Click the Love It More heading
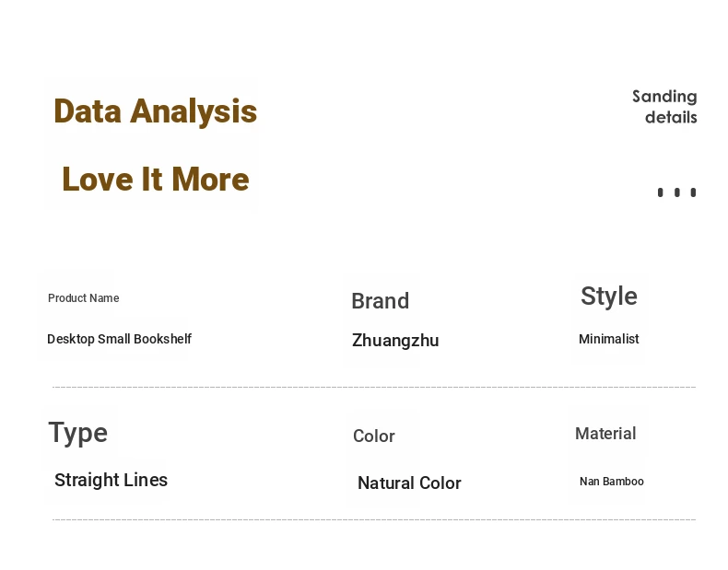Image resolution: width=728 pixels, height=570 pixels. (x=156, y=179)
